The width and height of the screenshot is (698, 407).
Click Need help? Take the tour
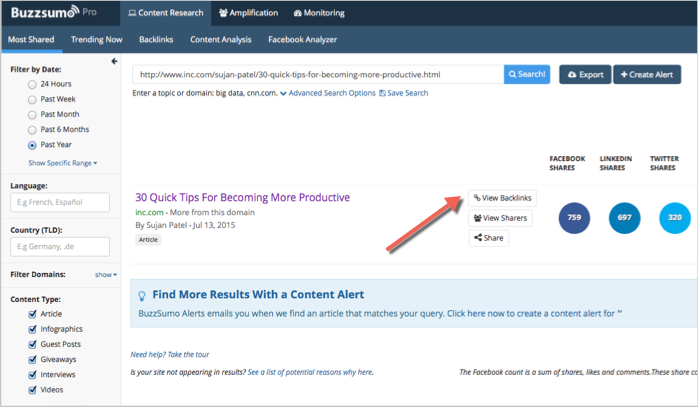170,354
